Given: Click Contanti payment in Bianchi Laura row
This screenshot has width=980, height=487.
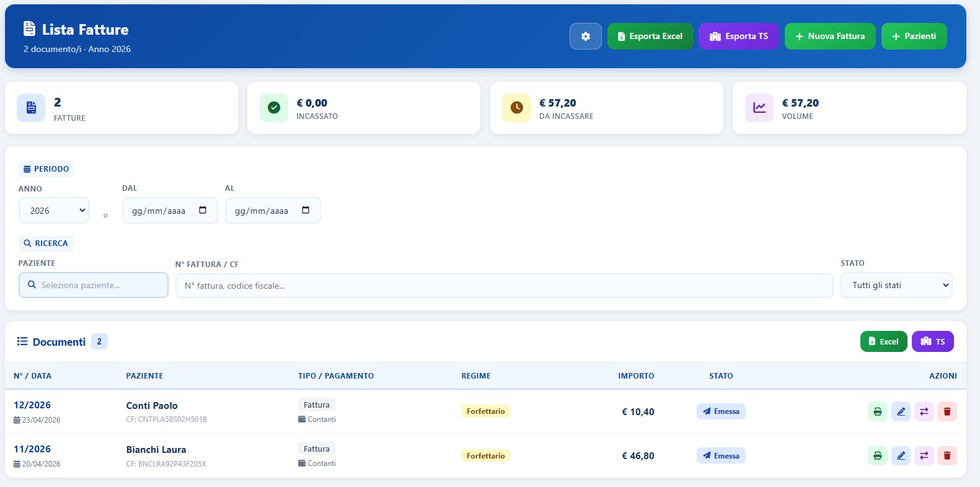Looking at the screenshot, I should (317, 463).
